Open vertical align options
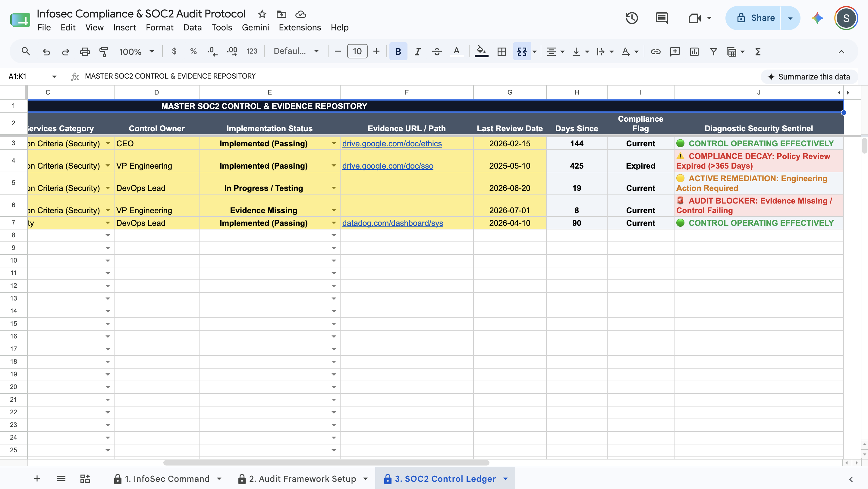Image resolution: width=868 pixels, height=489 pixels. point(580,51)
